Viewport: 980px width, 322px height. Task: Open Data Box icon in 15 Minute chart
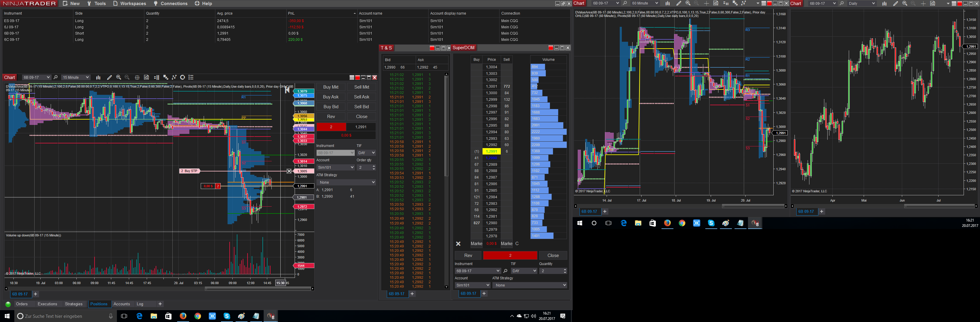[x=146, y=78]
